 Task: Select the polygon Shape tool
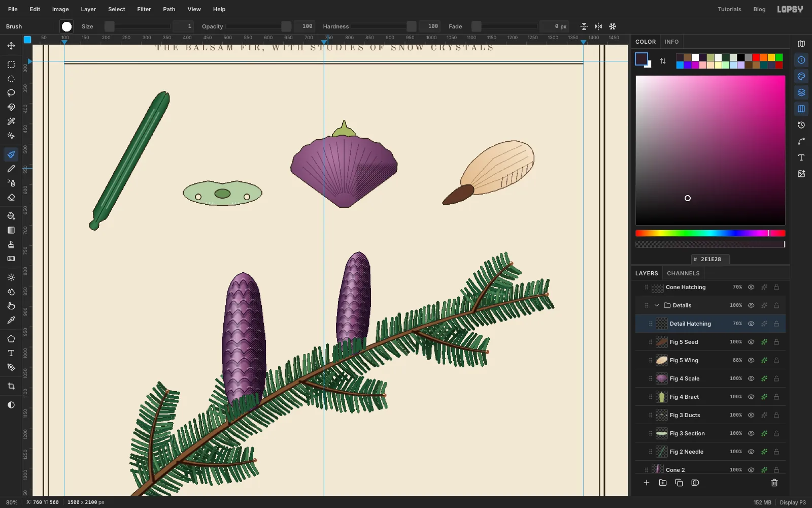11,339
